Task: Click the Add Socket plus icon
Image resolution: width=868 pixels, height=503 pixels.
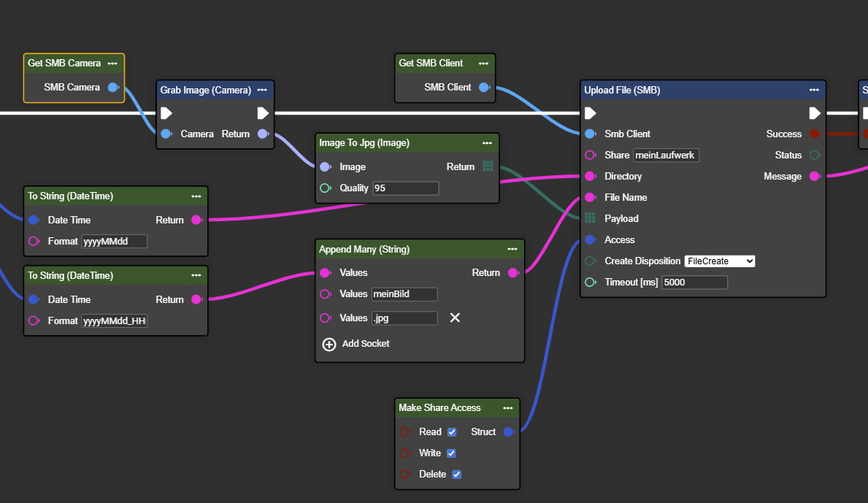Action: tap(329, 344)
